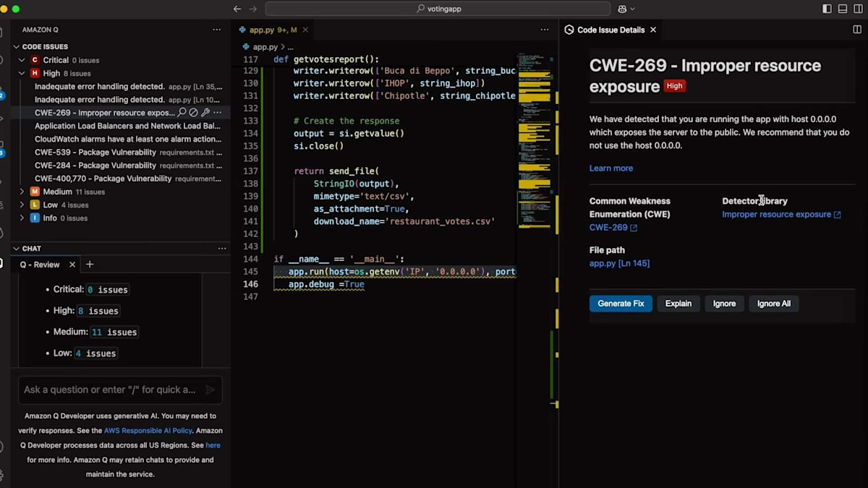Open the CWE-269 external link
The image size is (868, 488).
tap(613, 228)
